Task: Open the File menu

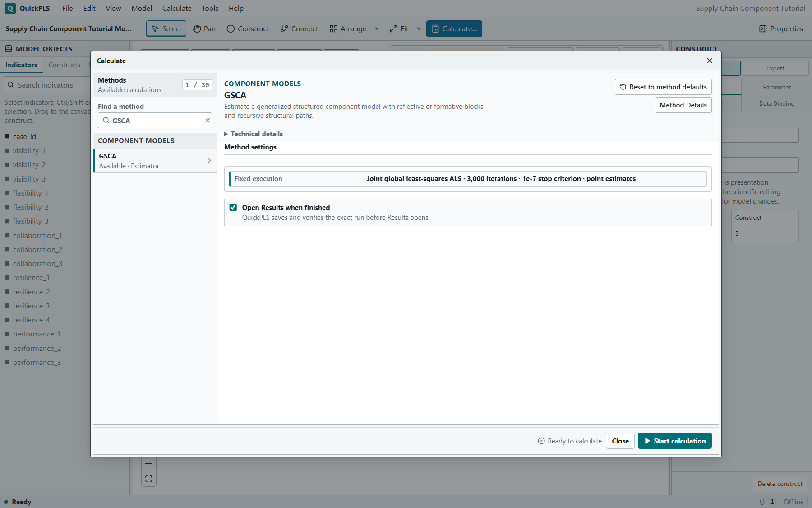Action: click(68, 8)
